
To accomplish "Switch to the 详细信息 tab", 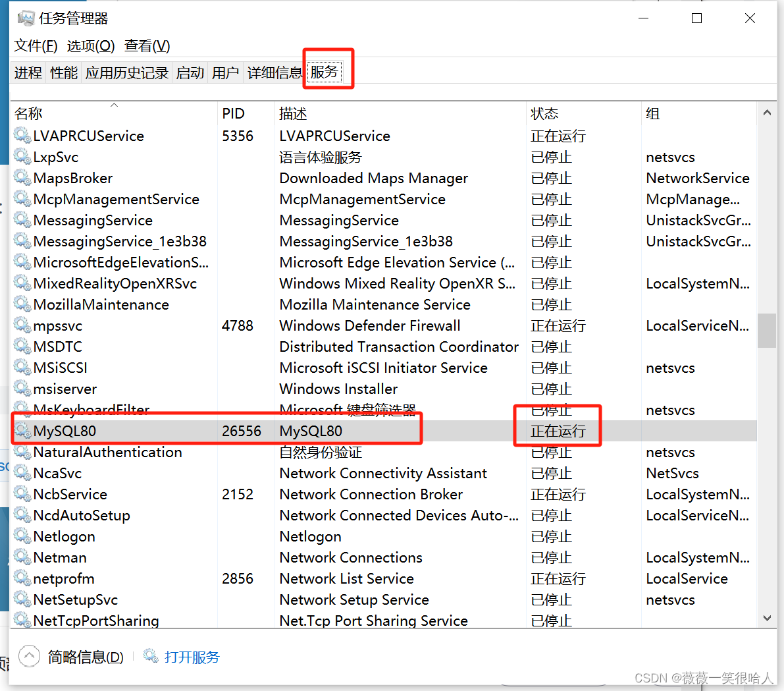I will (x=275, y=73).
